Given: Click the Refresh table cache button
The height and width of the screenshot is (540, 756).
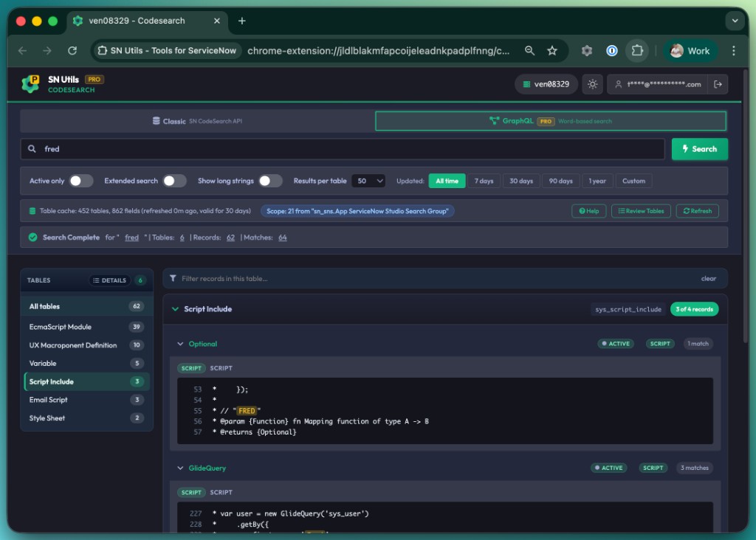Looking at the screenshot, I should [697, 211].
